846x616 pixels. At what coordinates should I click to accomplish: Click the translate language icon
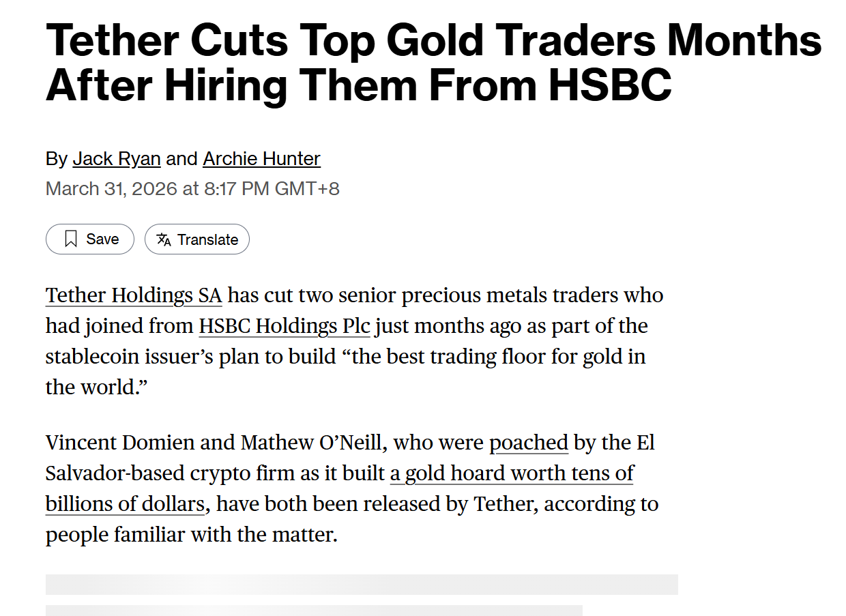(164, 239)
